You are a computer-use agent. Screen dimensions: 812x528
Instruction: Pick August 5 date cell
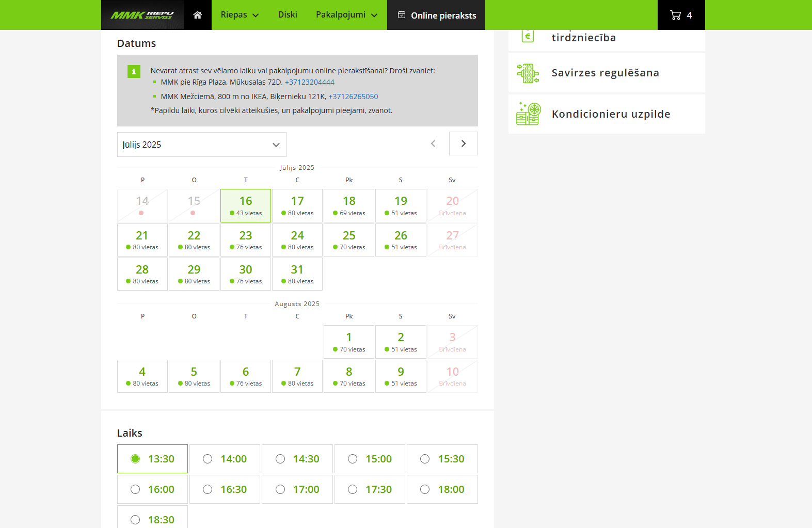(194, 376)
